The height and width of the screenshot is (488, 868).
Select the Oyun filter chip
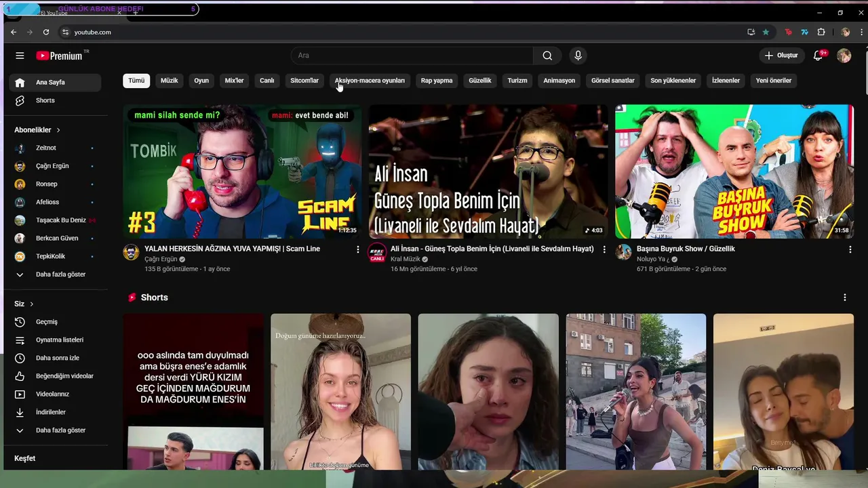pyautogui.click(x=201, y=81)
